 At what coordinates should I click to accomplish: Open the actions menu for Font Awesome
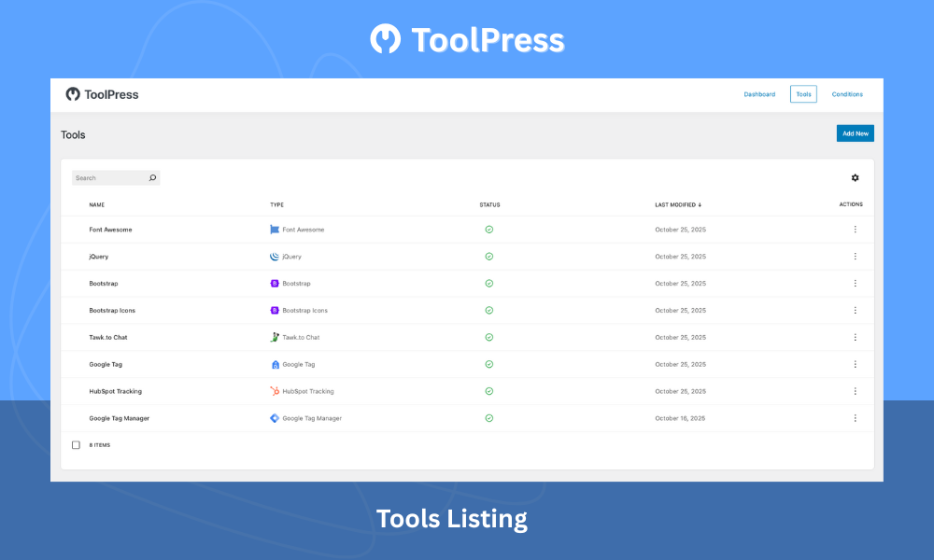[855, 230]
